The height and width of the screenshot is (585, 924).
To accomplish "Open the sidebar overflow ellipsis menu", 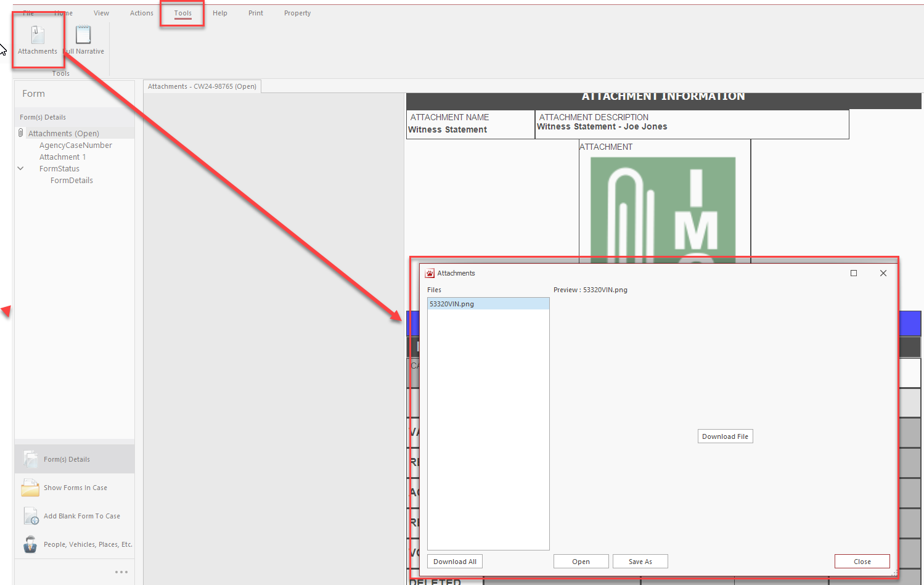I will (x=121, y=572).
